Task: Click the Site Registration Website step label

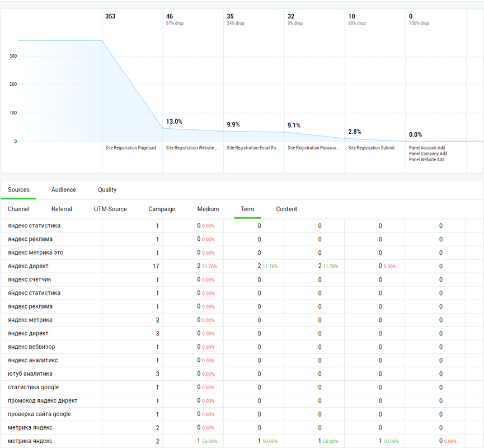Action: tap(192, 148)
